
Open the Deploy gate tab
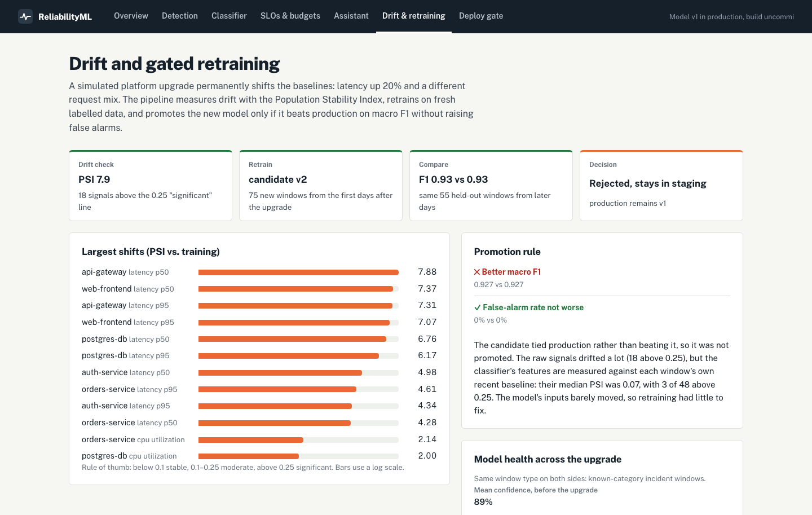[481, 16]
